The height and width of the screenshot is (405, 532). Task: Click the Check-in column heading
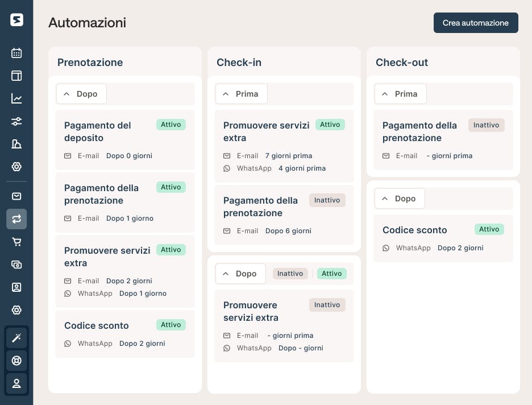point(239,63)
